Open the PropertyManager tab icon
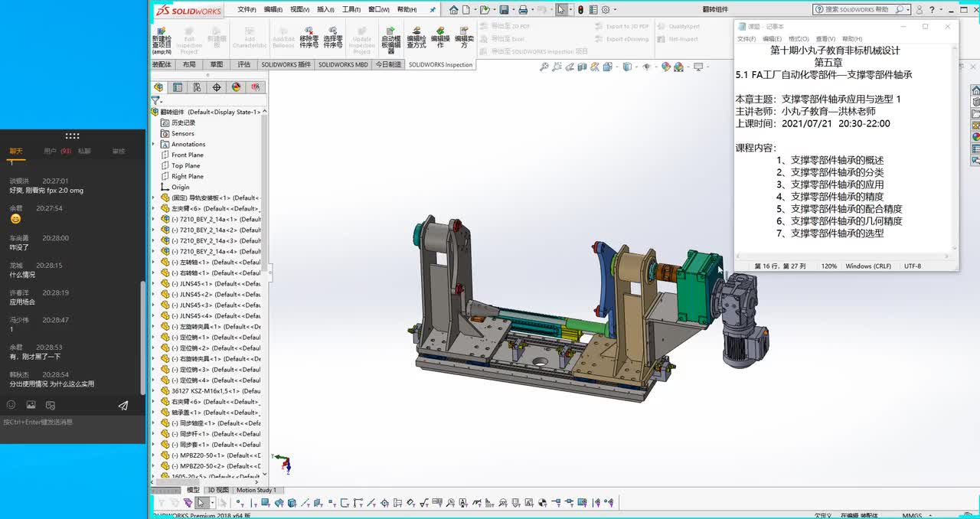 point(178,87)
